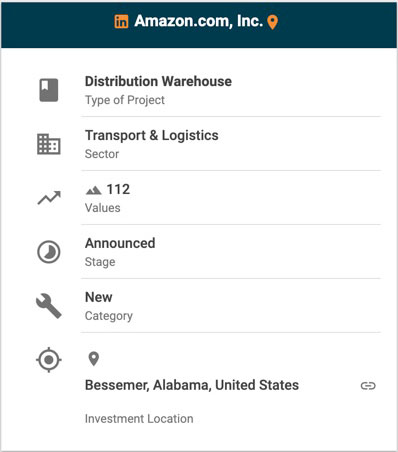398x452 pixels.
Task: Click the Amazon.com, Inc. title
Action: click(199, 21)
